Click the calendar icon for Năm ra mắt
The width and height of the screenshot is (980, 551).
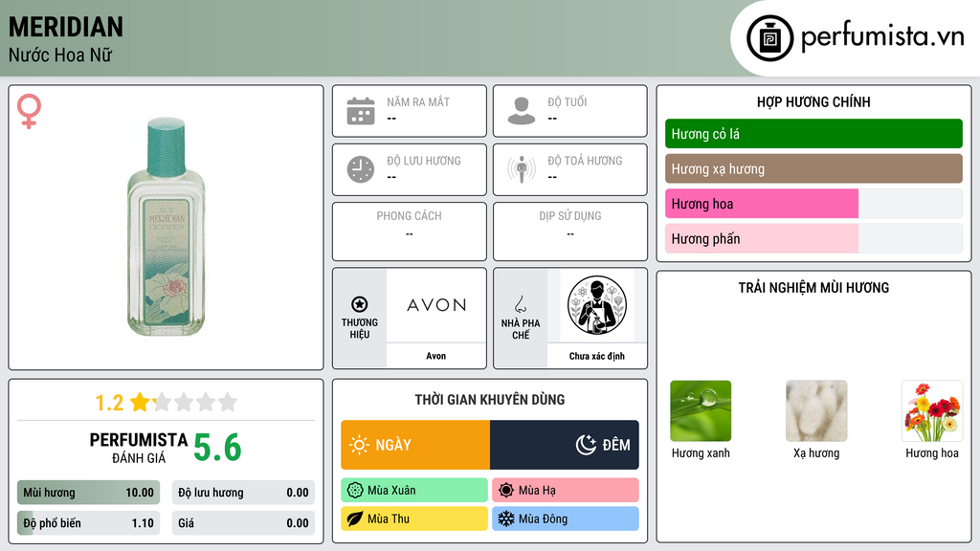point(361,111)
